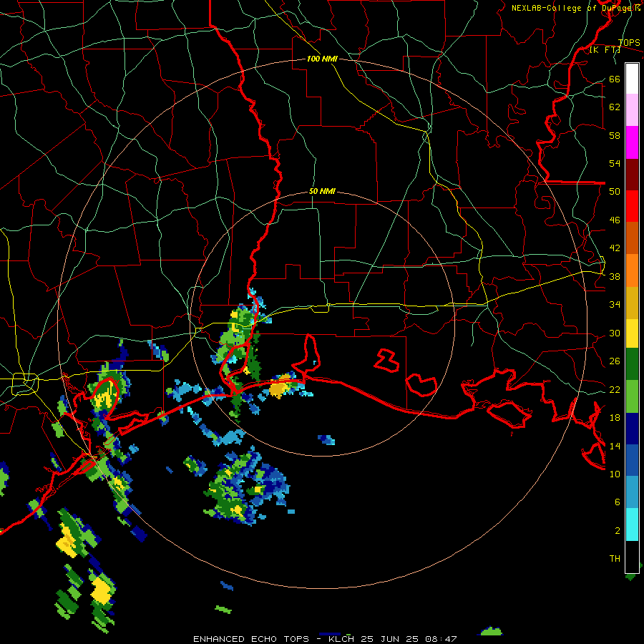Click the gold legend swatch
Image resolution: width=644 pixels, height=644 pixels.
click(x=632, y=303)
